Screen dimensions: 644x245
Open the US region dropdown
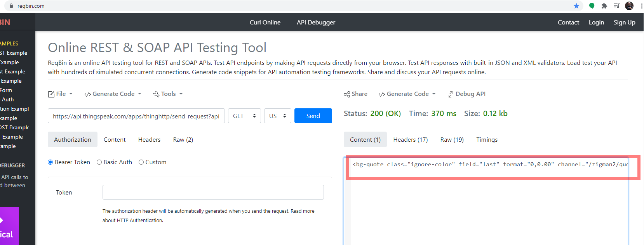277,116
